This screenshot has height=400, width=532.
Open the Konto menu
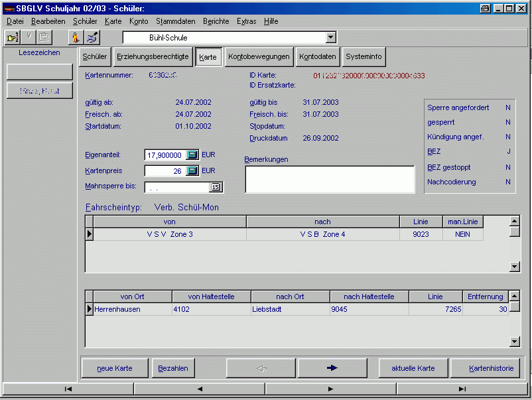click(x=139, y=21)
